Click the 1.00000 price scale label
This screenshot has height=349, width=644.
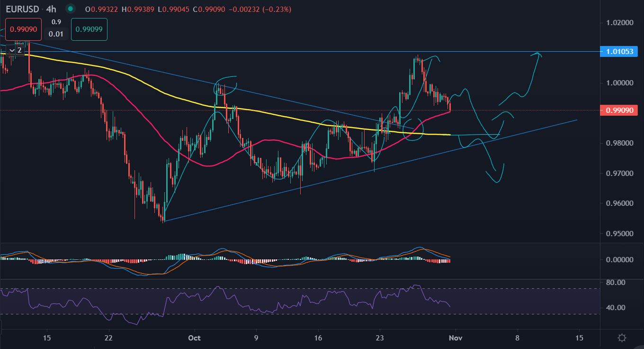616,83
